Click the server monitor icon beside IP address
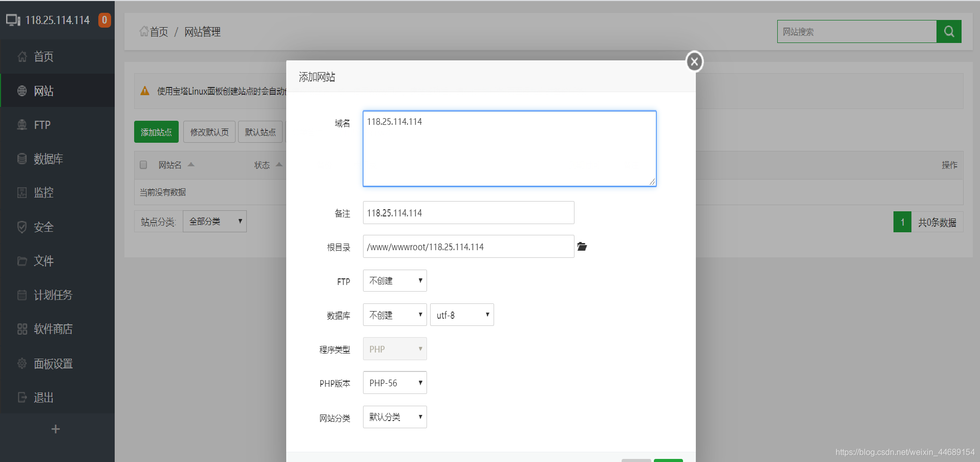The height and width of the screenshot is (462, 980). [13, 20]
